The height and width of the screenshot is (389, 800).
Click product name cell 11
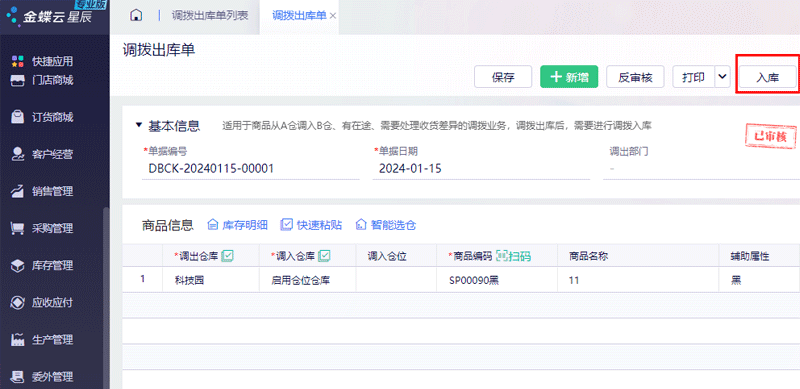coord(638,280)
